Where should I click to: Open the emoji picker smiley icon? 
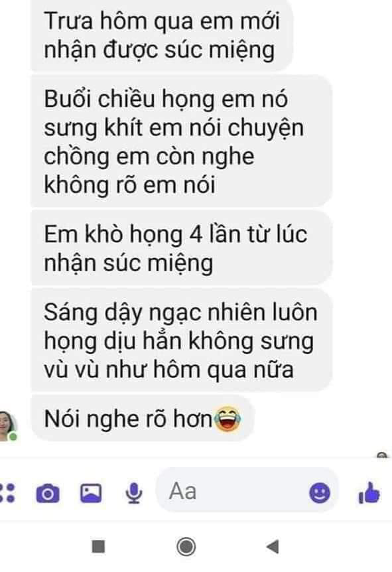[320, 493]
